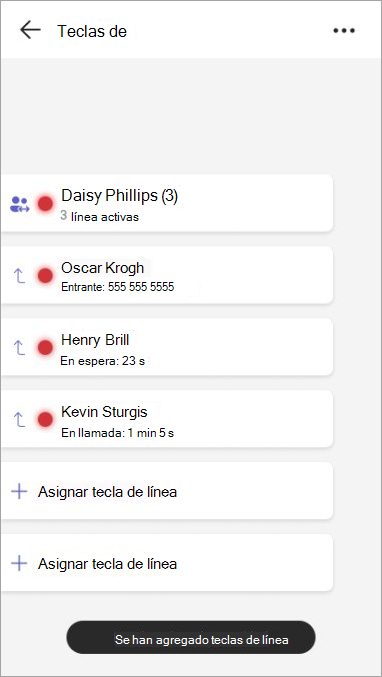Screen dimensions: 382x677
Task: Click the transfer arrow icon for Kevin Sturgis
Action: pos(19,419)
